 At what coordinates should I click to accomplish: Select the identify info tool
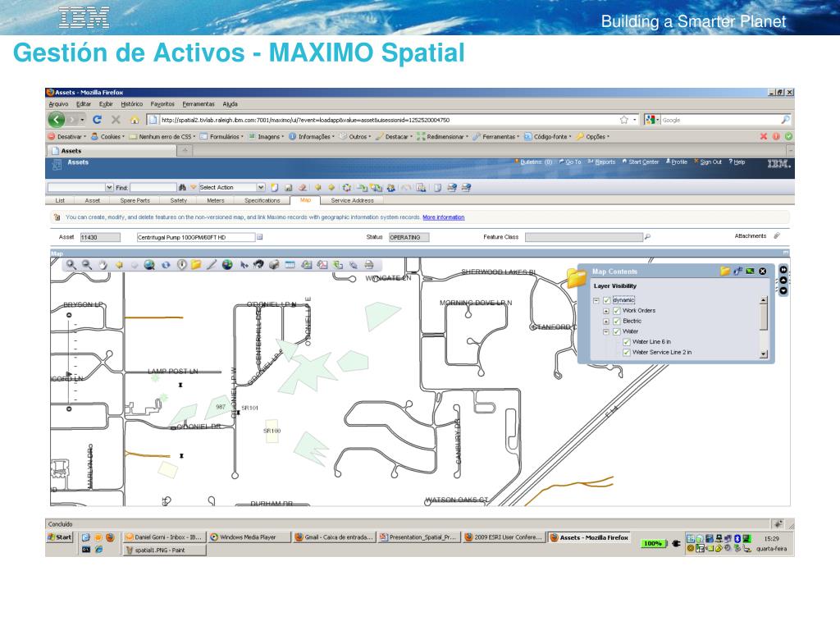click(x=181, y=265)
